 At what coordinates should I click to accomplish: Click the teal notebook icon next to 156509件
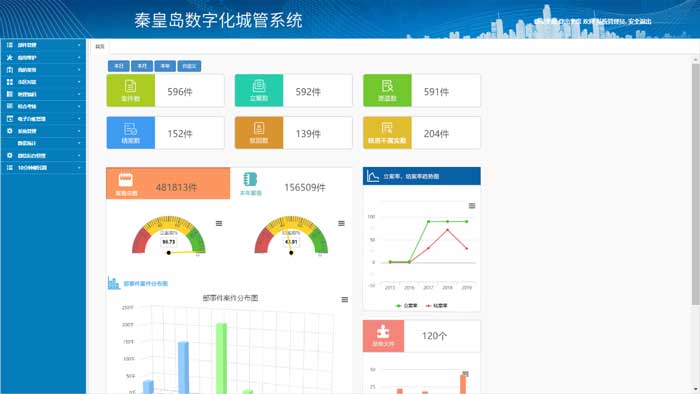[x=250, y=179]
